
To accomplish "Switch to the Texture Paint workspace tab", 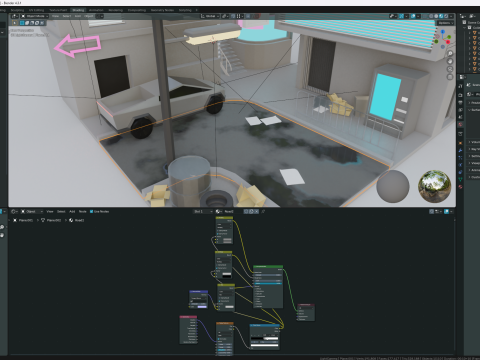I will 58,10.
